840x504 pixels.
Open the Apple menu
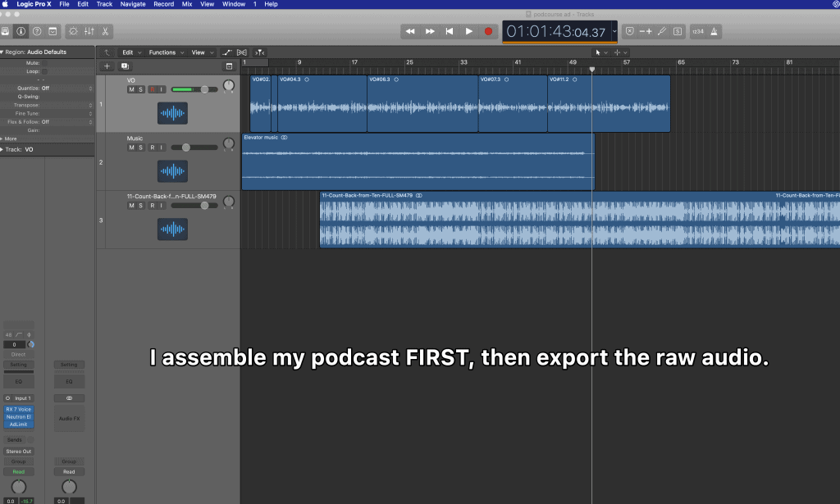(x=5, y=4)
